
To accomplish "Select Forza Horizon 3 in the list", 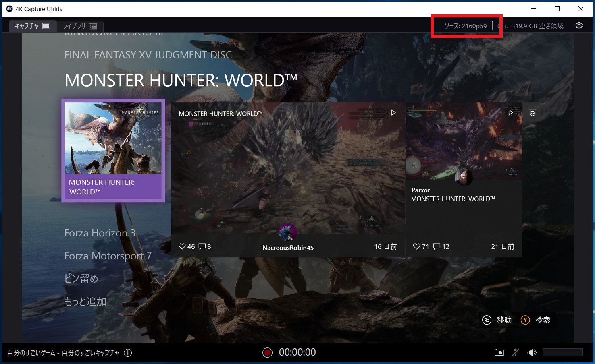I will pyautogui.click(x=100, y=233).
